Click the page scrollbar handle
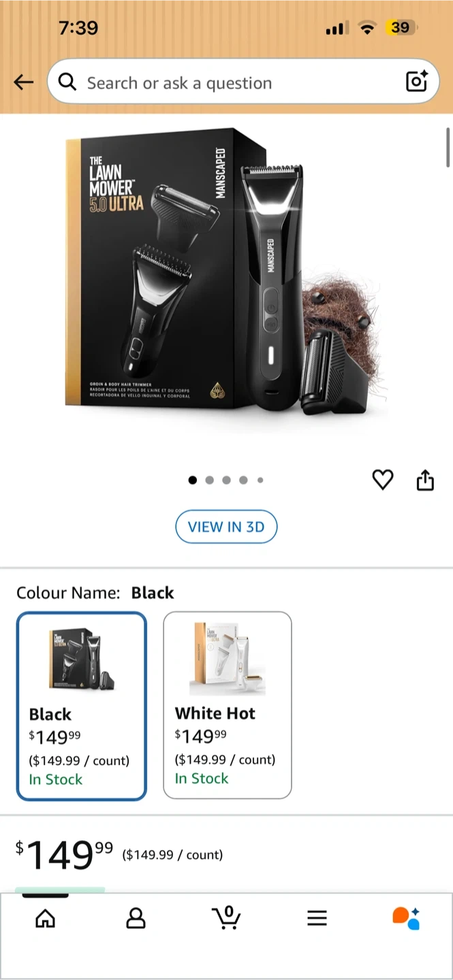Screen dimensions: 453x980 [x=448, y=147]
